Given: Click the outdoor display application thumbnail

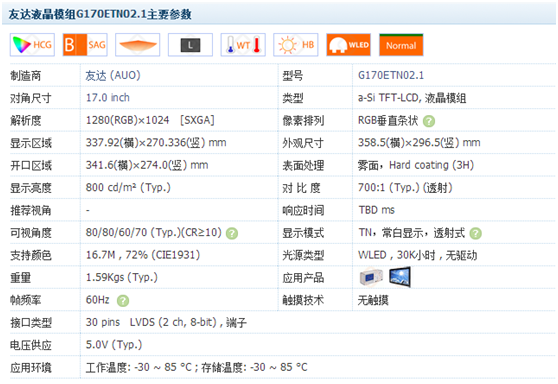Looking at the screenshot, I should coord(400,277).
